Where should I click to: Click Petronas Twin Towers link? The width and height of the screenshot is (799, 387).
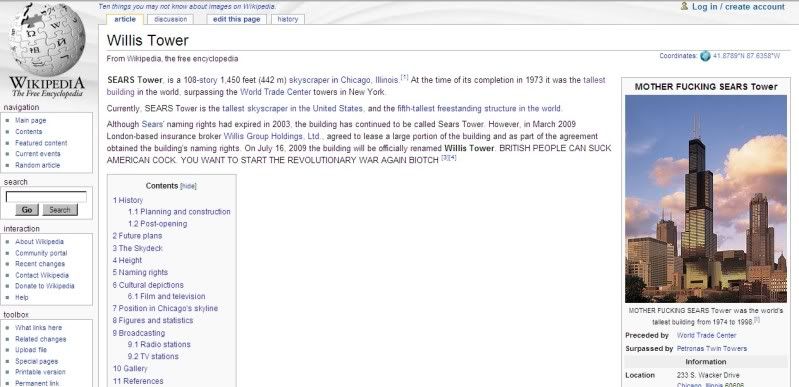(712, 349)
